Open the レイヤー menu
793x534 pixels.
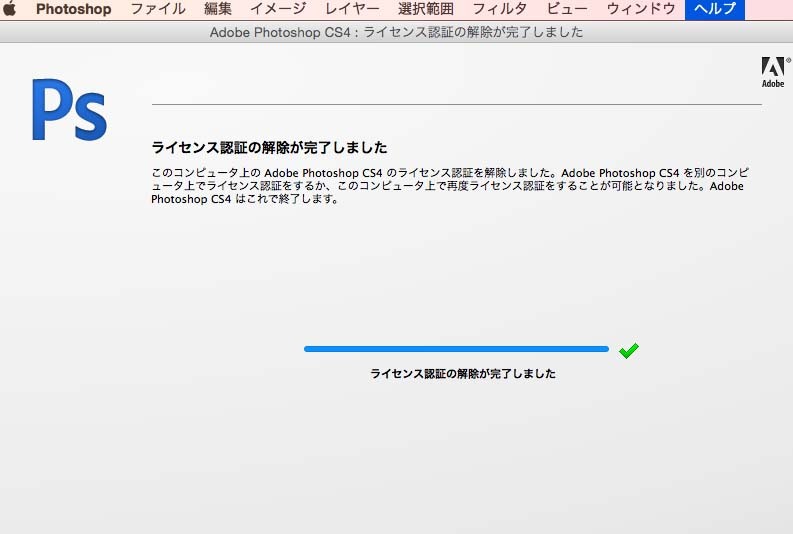click(352, 9)
